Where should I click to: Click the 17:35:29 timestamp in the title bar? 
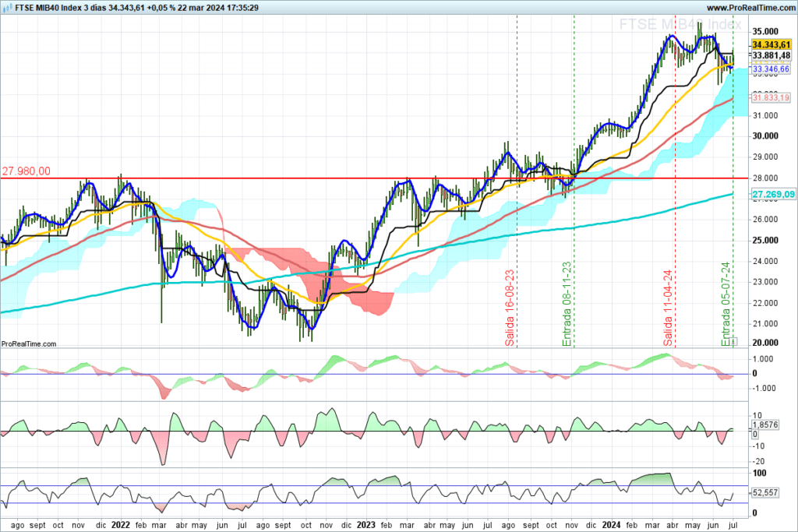pos(242,8)
